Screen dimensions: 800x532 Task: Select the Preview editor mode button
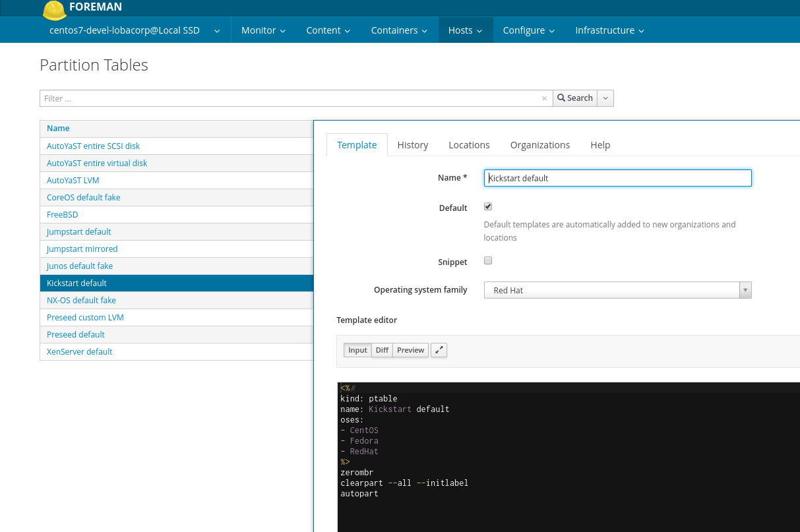pyautogui.click(x=410, y=350)
